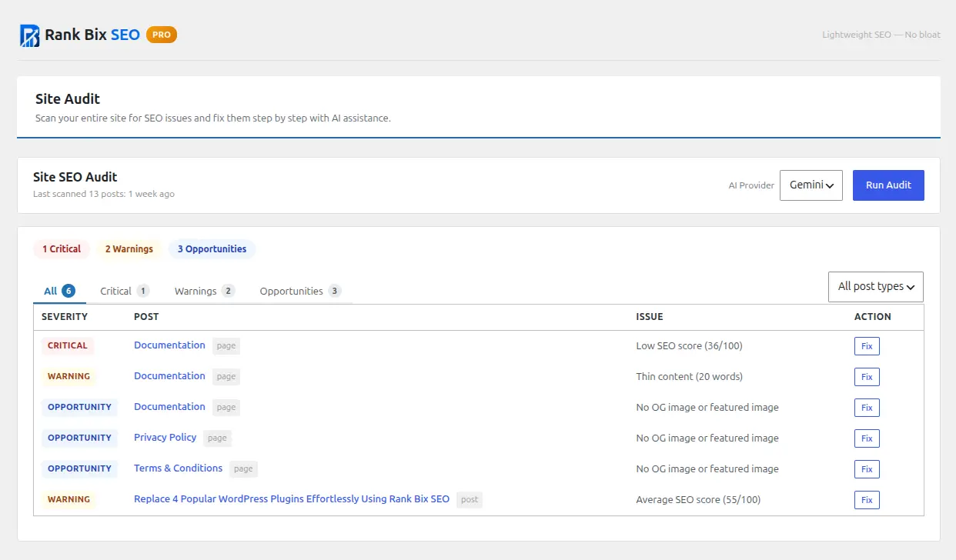Click OPPORTUNITY badge in Terms & Conditions row
Viewport: 956px width, 560px height.
click(x=79, y=469)
